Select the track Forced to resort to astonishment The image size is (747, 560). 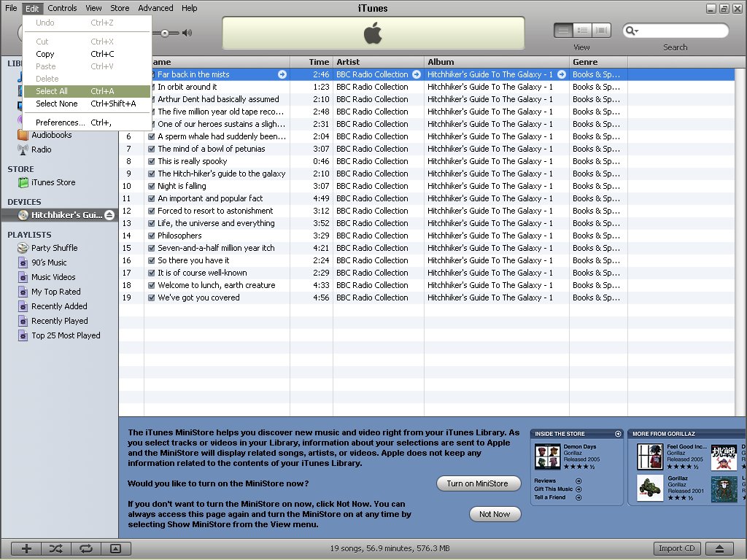point(215,211)
